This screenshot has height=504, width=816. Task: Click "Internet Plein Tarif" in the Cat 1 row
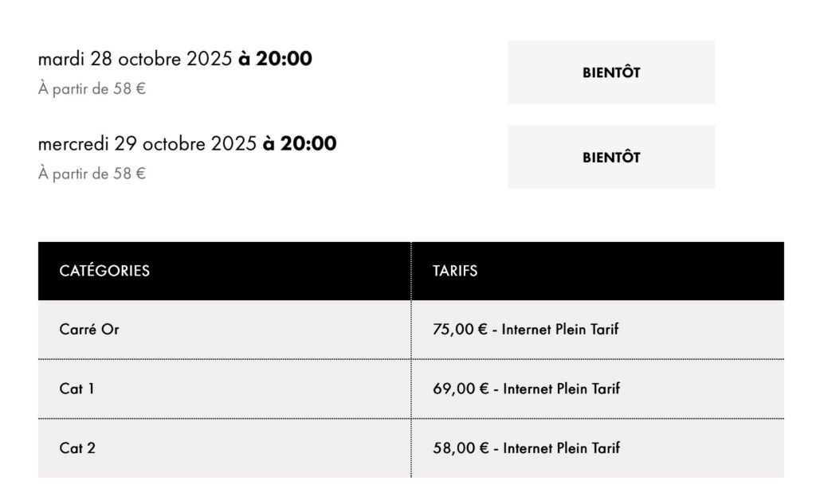coord(561,389)
